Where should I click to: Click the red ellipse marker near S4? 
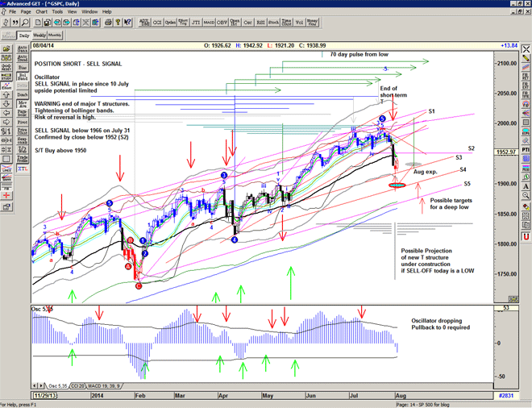pos(397,185)
